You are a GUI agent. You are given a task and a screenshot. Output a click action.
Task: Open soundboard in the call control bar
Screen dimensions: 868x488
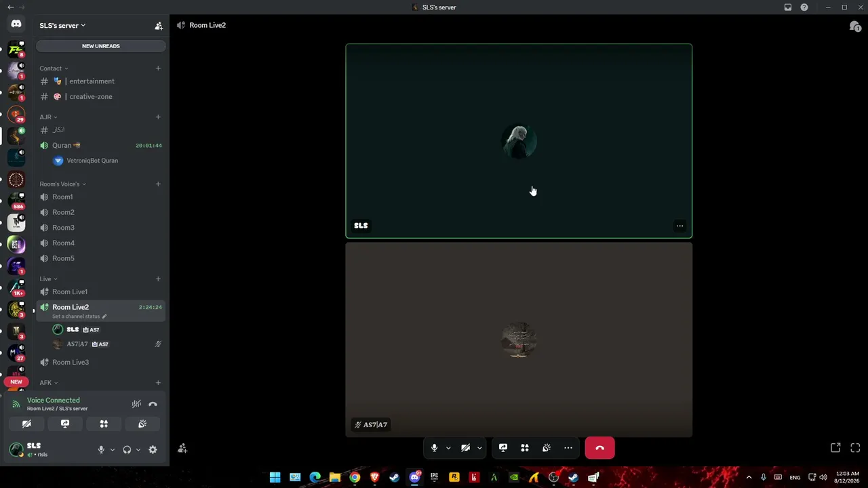point(547,448)
